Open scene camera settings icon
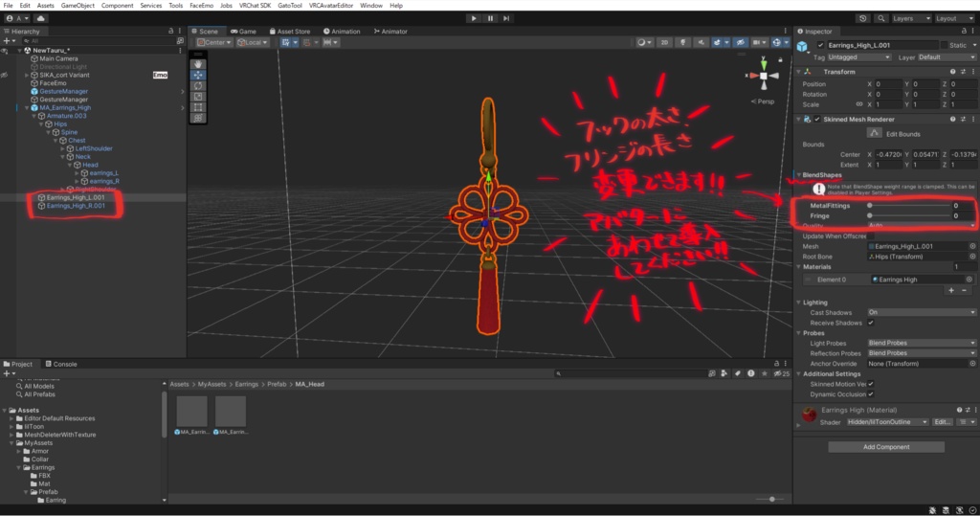980x516 pixels. (759, 42)
